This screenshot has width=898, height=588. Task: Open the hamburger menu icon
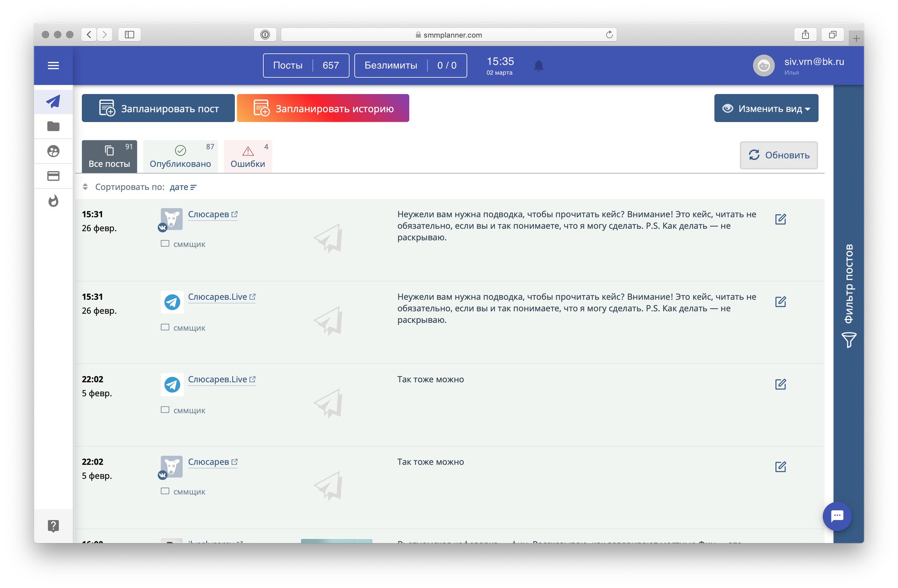(x=53, y=65)
